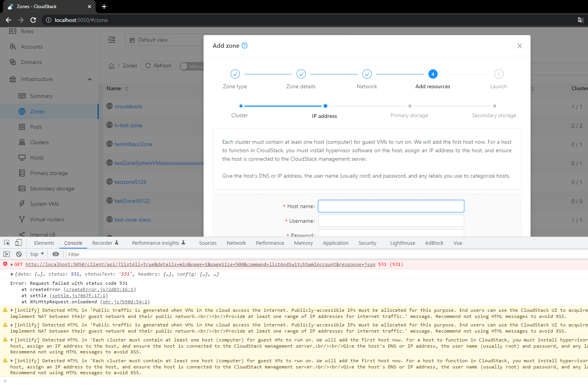Open a new browser tab with plus icon
The image size is (588, 390).
(x=104, y=7)
